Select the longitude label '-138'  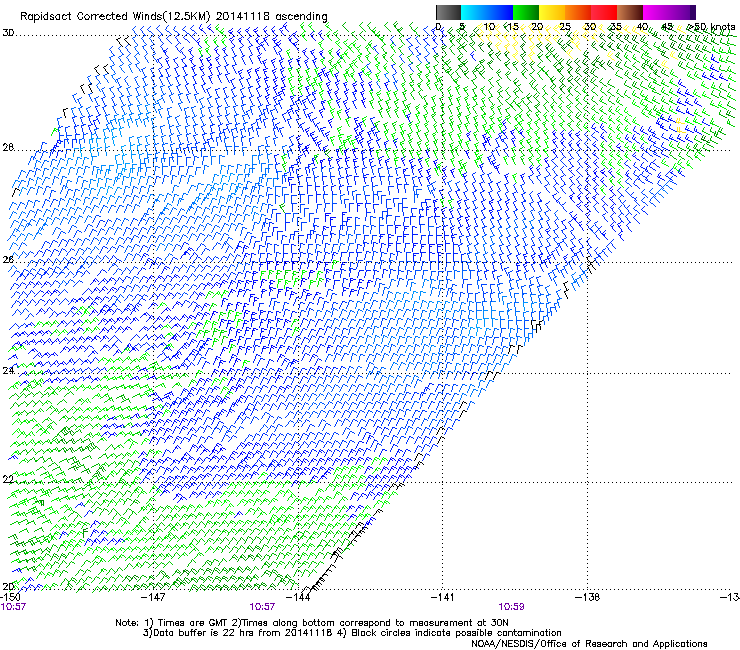(x=588, y=597)
